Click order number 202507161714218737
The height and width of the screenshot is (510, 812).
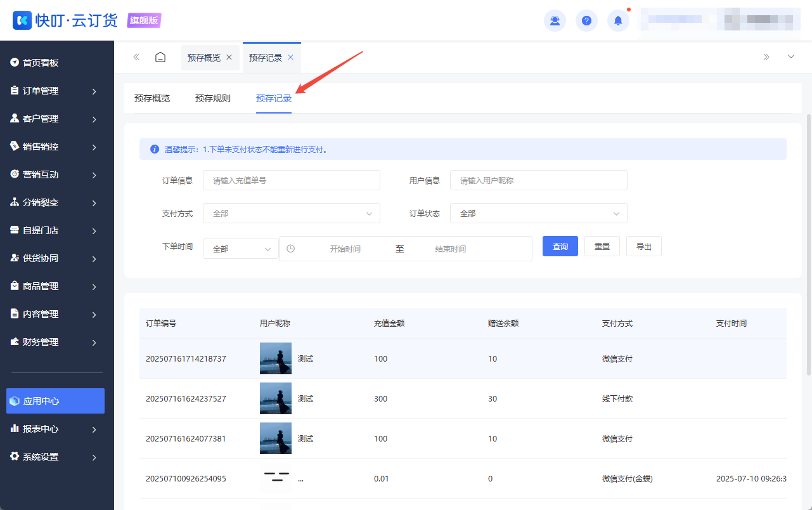[186, 359]
